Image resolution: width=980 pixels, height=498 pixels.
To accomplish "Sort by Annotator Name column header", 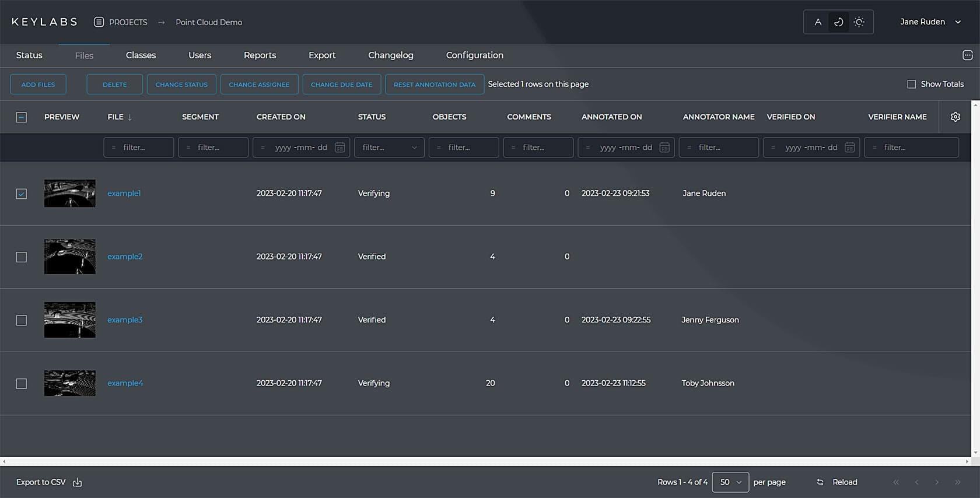I will 719,117.
